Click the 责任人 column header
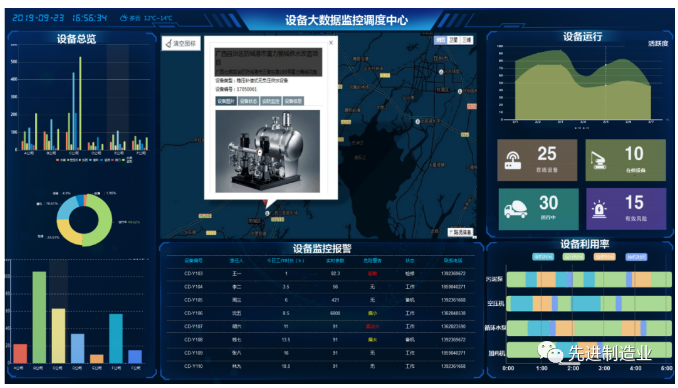 236,260
